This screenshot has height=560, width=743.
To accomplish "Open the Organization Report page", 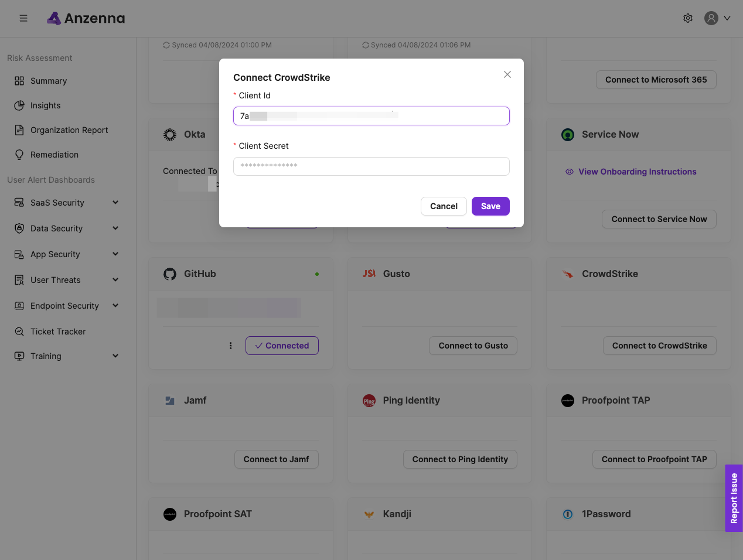I will pos(69,130).
